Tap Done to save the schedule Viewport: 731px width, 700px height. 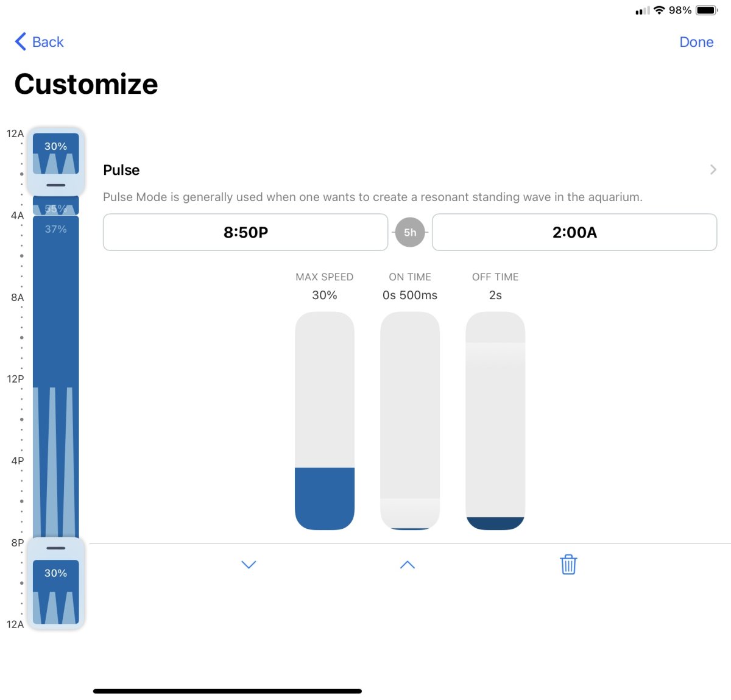pyautogui.click(x=696, y=42)
